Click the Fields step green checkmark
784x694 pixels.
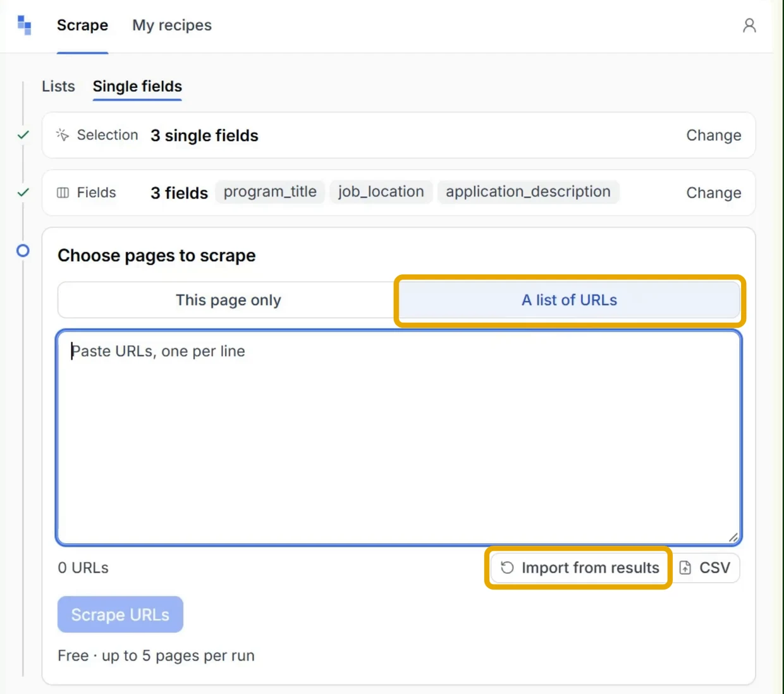pos(23,192)
